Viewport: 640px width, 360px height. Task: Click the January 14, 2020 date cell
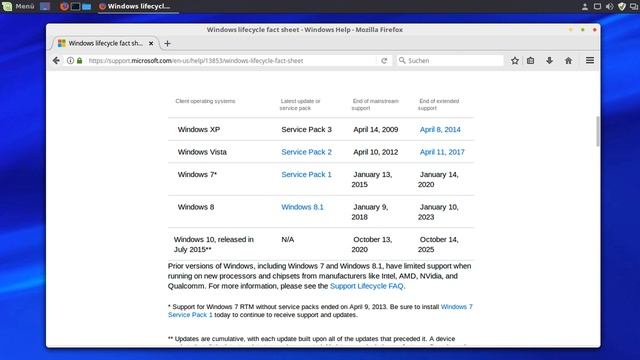[x=438, y=179]
